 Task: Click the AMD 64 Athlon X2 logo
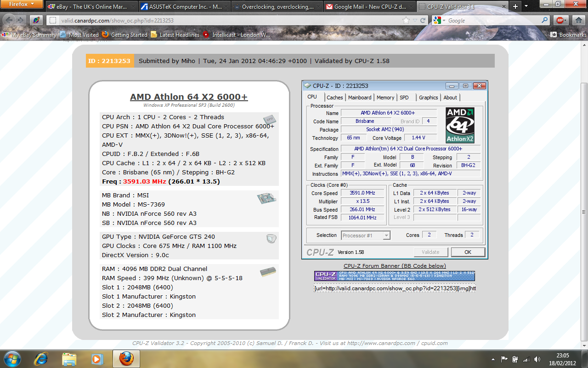[460, 125]
